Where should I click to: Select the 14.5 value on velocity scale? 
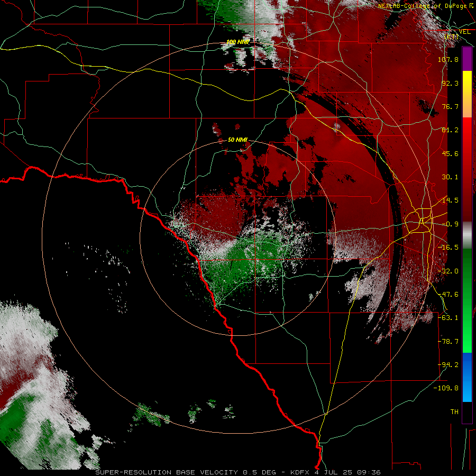click(450, 200)
